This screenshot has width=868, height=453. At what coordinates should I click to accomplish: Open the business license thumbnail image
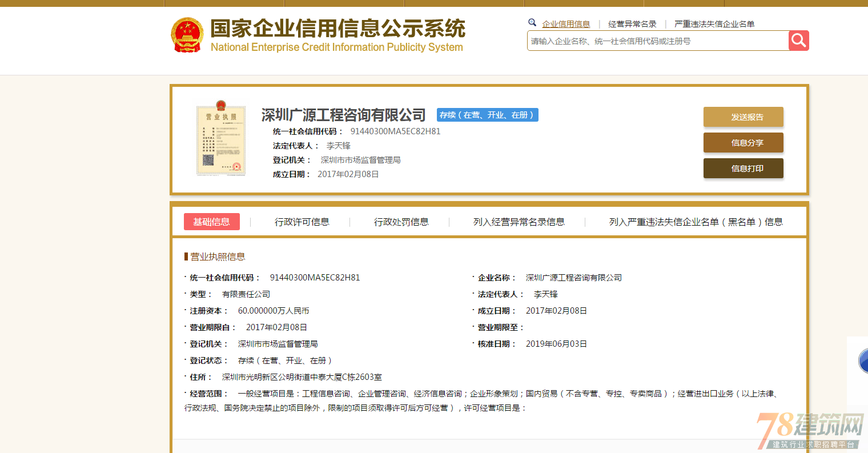(x=221, y=138)
